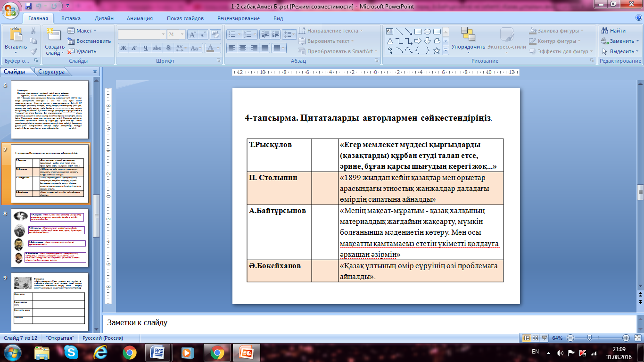Click the Fit slide to window icon
Viewport: 644px width, 362px height.
click(636, 338)
